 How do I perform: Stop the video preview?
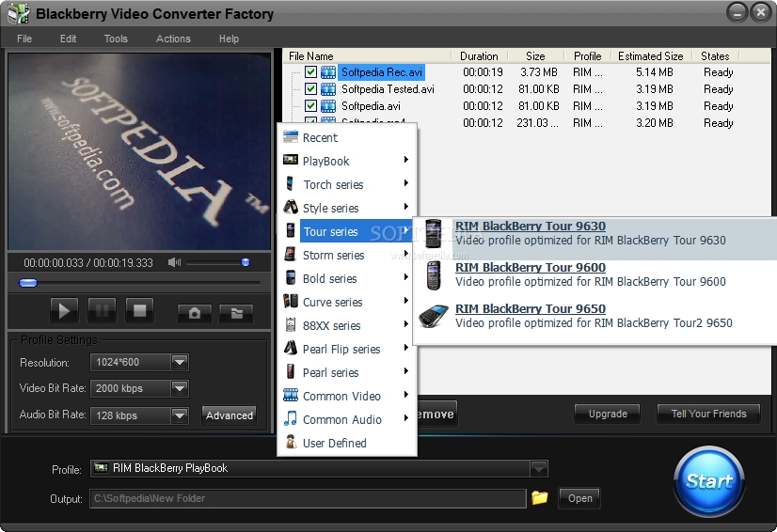pyautogui.click(x=140, y=310)
